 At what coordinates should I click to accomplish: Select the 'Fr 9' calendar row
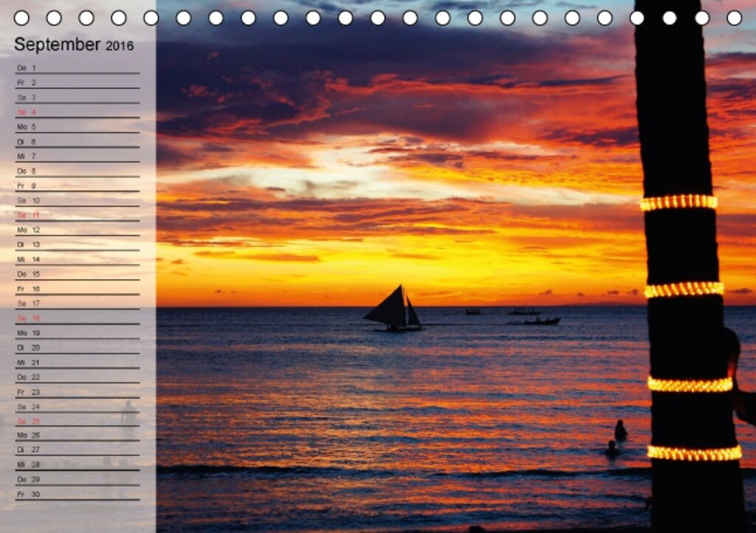tap(77, 185)
